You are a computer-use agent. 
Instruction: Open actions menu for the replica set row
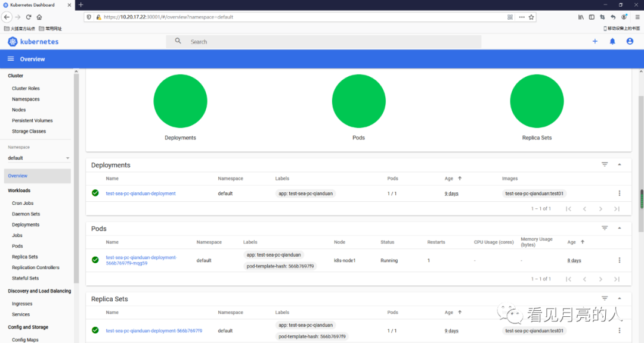point(620,330)
